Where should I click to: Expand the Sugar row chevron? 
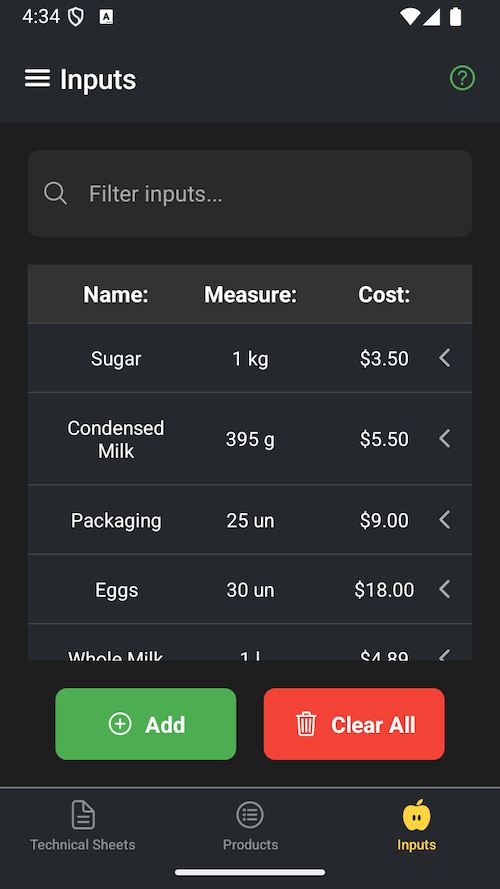click(445, 358)
